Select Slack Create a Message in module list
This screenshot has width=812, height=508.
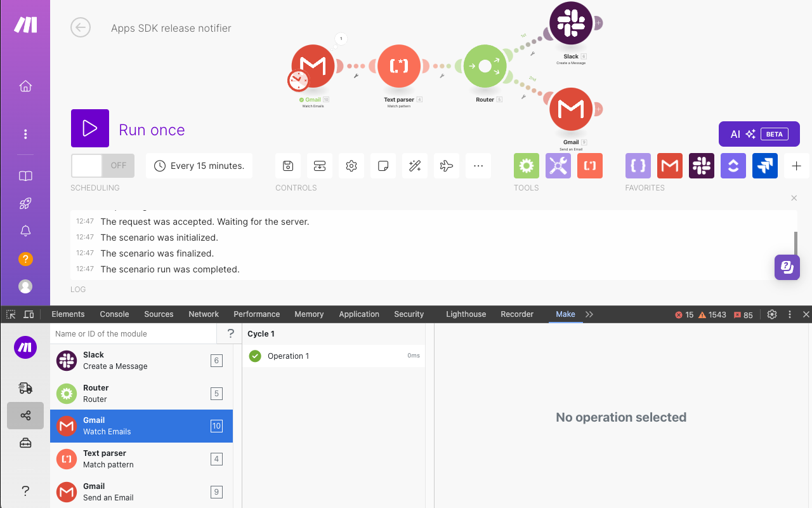point(141,361)
